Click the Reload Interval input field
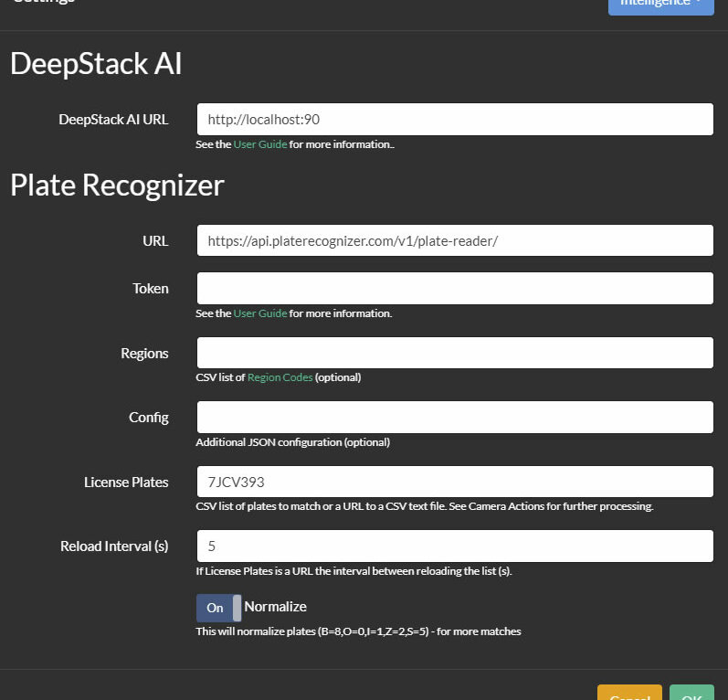The image size is (728, 700). click(x=455, y=546)
